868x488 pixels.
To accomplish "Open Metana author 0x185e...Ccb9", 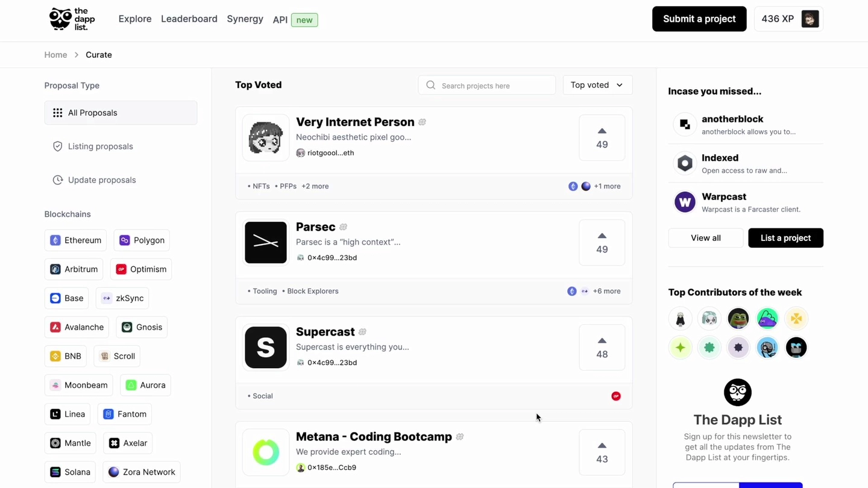I will [326, 468].
